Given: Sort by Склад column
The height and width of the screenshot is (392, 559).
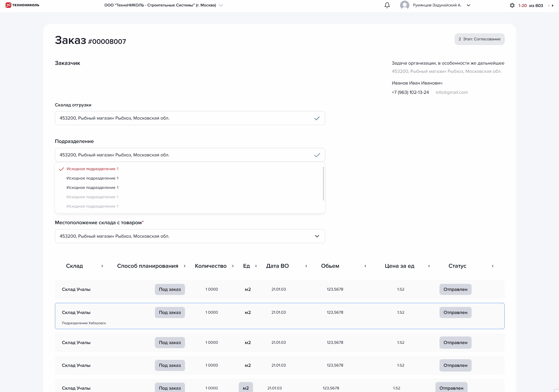Looking at the screenshot, I should point(102,266).
